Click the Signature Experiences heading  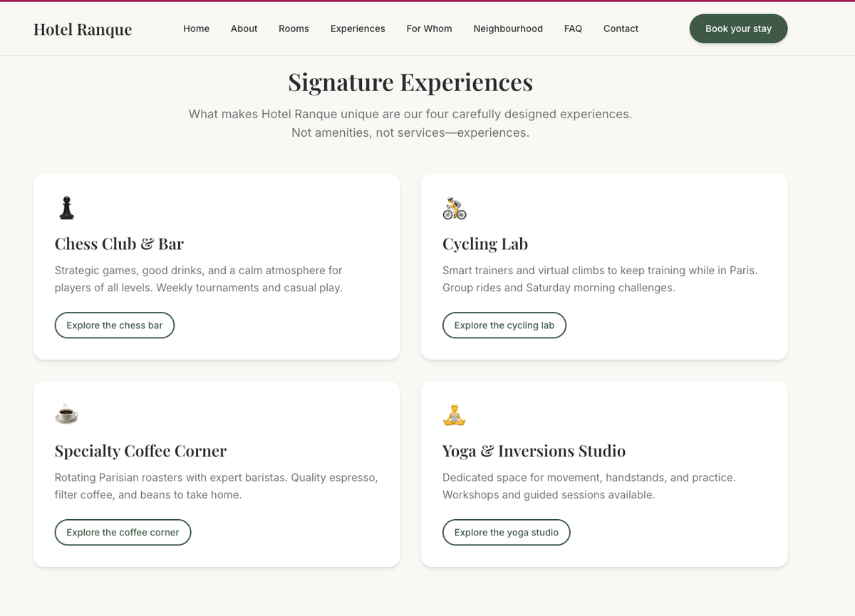coord(410,82)
